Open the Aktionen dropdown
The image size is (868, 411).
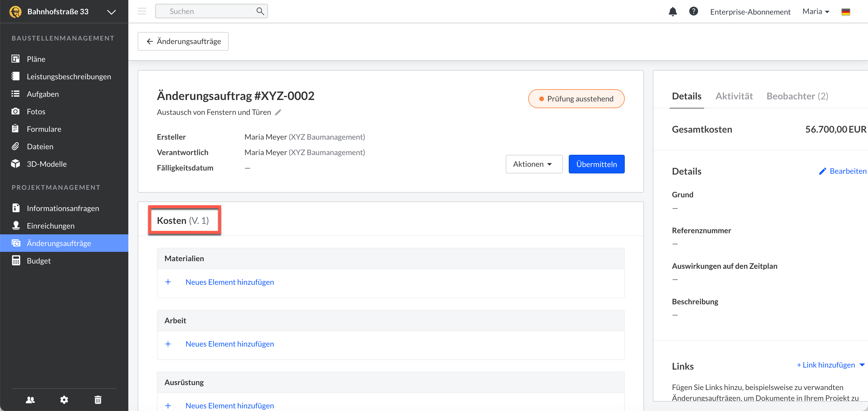coord(534,164)
